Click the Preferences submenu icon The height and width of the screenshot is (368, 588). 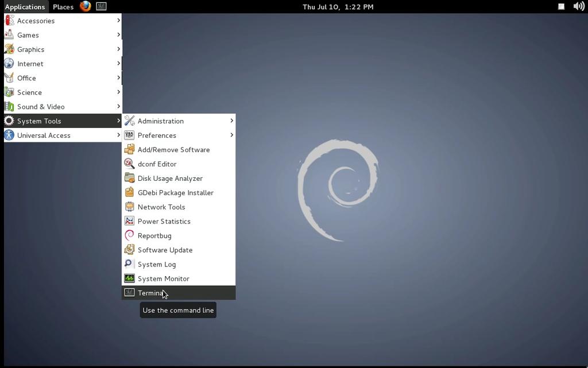pyautogui.click(x=129, y=135)
